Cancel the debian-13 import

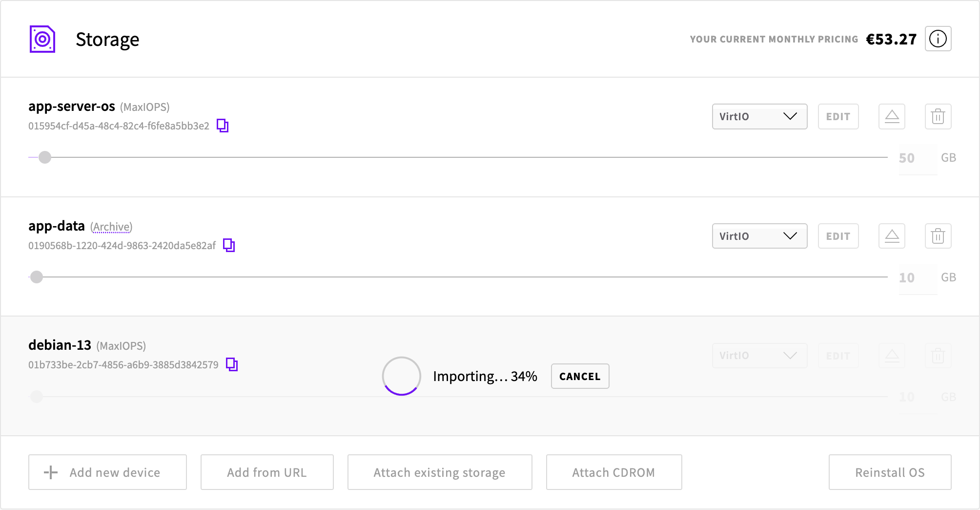click(x=580, y=376)
